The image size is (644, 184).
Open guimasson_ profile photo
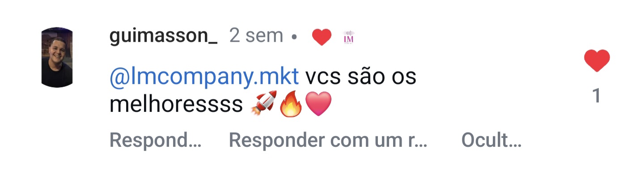coord(57,57)
